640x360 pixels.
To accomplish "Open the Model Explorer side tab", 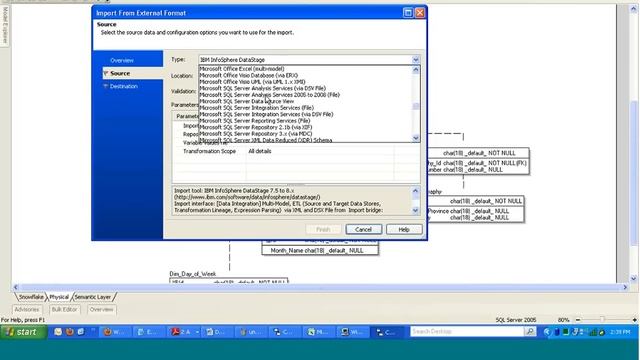I will point(5,25).
